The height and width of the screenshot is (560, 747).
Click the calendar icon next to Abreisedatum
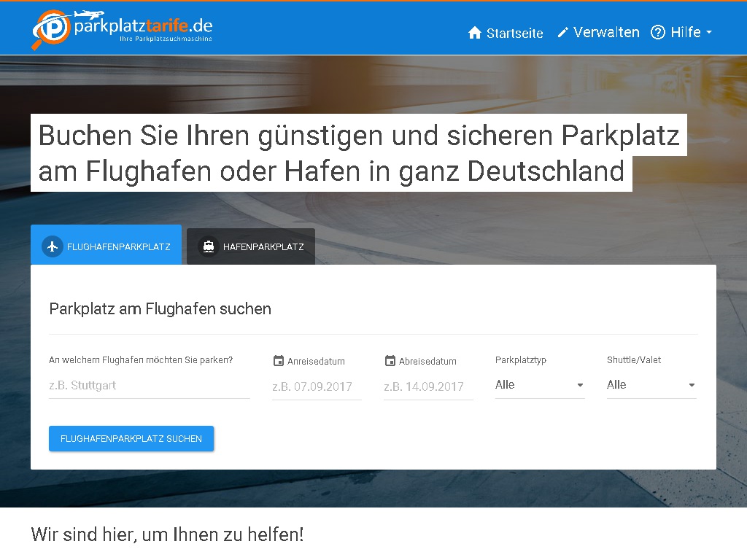pyautogui.click(x=390, y=361)
